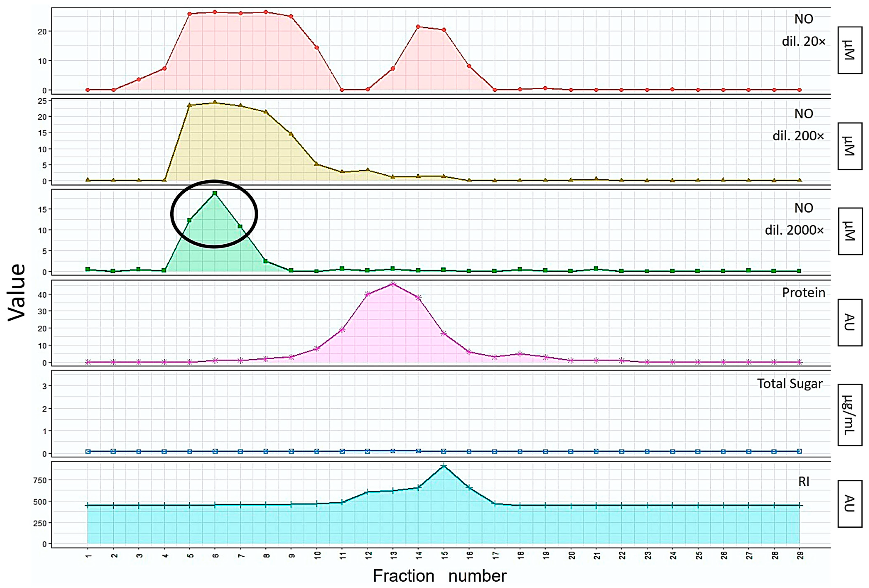Click red data point at fraction 10, NO dil. 20×

pyautogui.click(x=317, y=48)
